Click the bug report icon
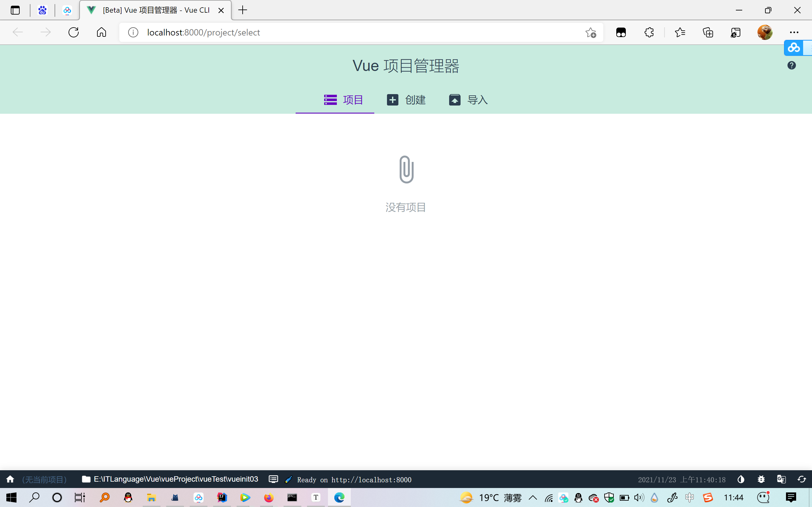Viewport: 812px width, 507px height. point(761,479)
